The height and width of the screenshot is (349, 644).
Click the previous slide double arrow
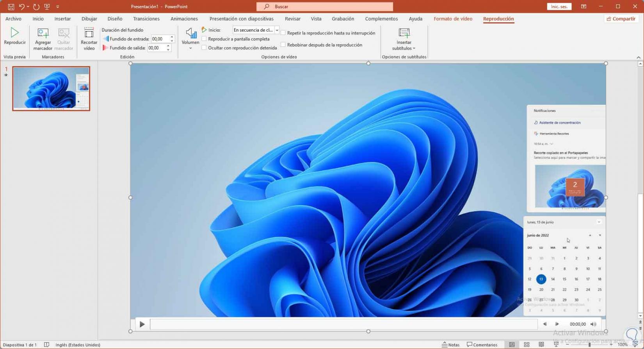pos(640,322)
